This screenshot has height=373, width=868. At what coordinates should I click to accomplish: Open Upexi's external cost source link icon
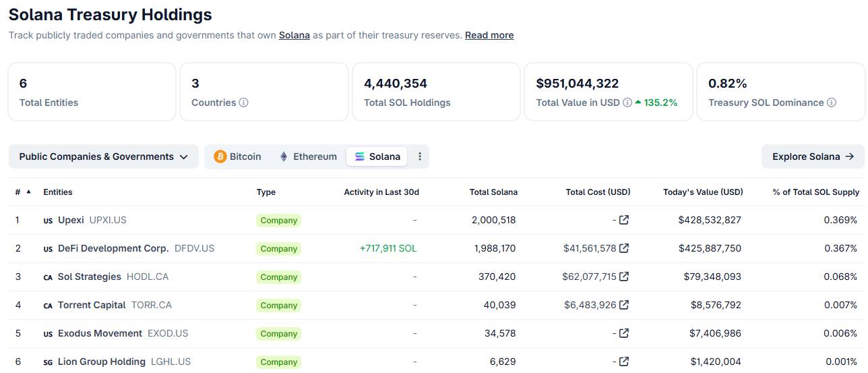click(x=624, y=220)
